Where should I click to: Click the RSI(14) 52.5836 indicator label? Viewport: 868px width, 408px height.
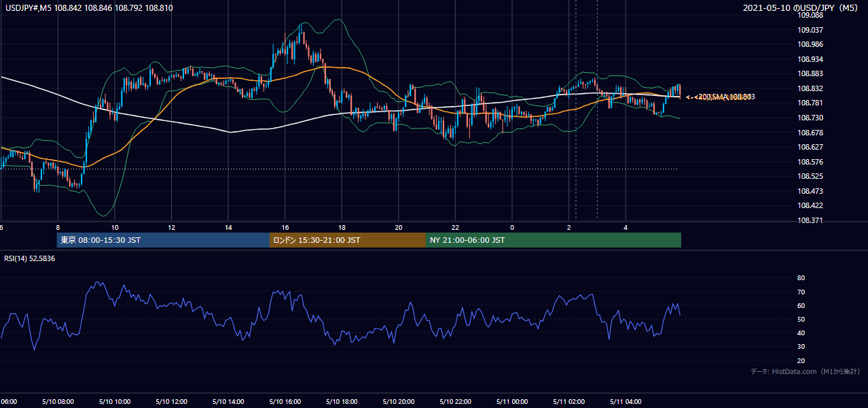pos(30,258)
